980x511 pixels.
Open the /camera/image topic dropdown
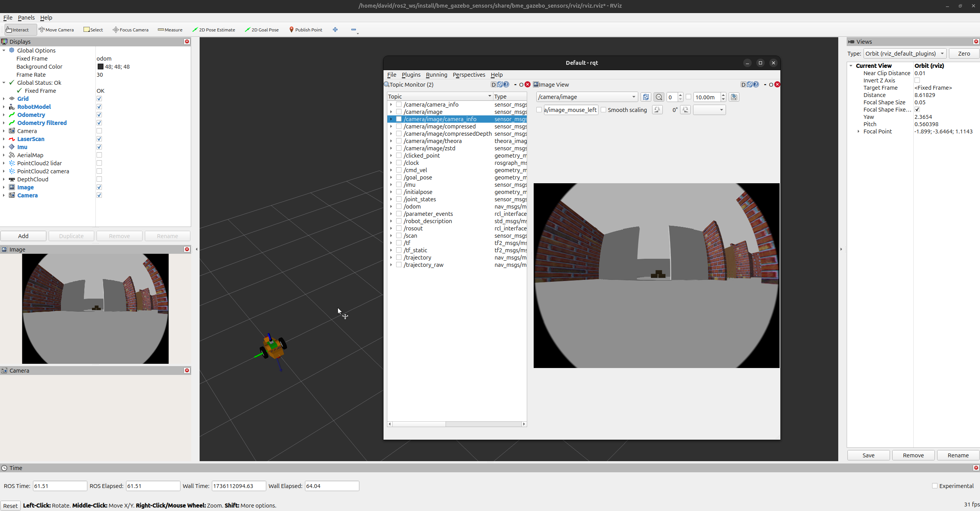(x=587, y=97)
